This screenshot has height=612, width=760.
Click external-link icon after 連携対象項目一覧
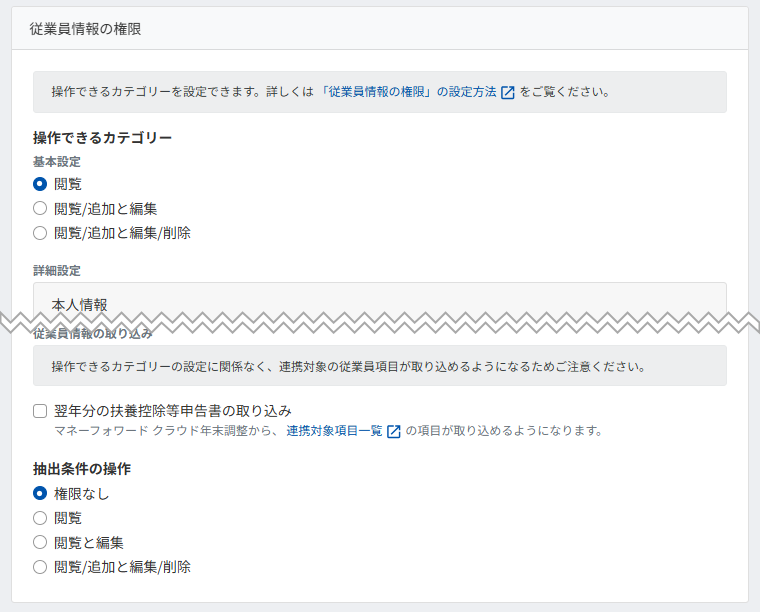394,431
